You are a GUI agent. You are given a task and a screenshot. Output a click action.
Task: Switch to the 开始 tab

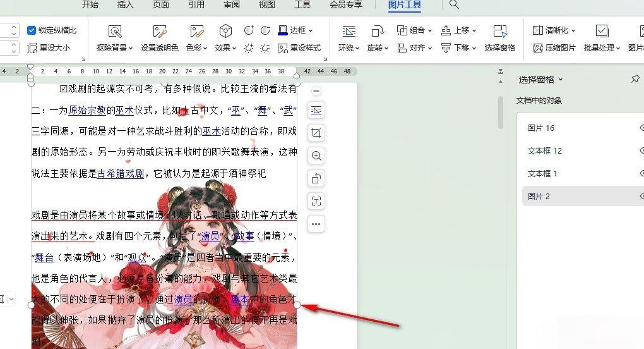(90, 4)
